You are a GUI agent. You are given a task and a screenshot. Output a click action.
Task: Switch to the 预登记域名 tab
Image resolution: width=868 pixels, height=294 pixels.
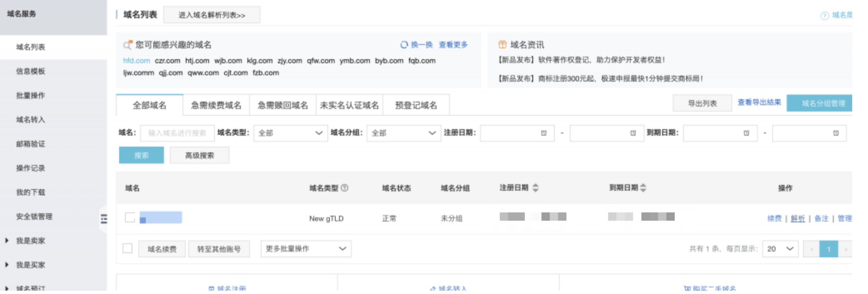[416, 105]
